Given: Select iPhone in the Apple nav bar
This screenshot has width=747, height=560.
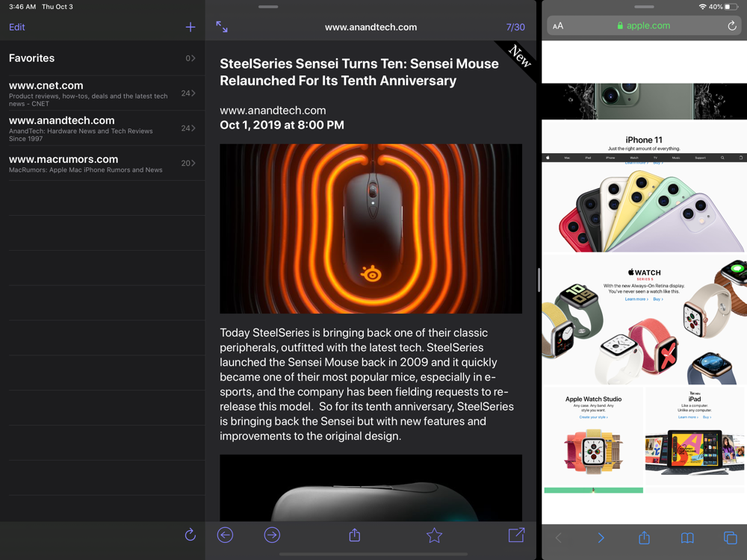Looking at the screenshot, I should (610, 158).
